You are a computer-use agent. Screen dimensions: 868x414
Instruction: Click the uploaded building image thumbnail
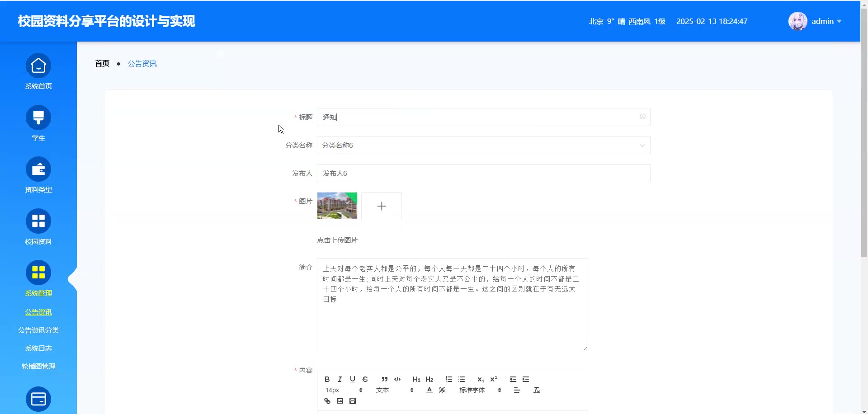(337, 206)
